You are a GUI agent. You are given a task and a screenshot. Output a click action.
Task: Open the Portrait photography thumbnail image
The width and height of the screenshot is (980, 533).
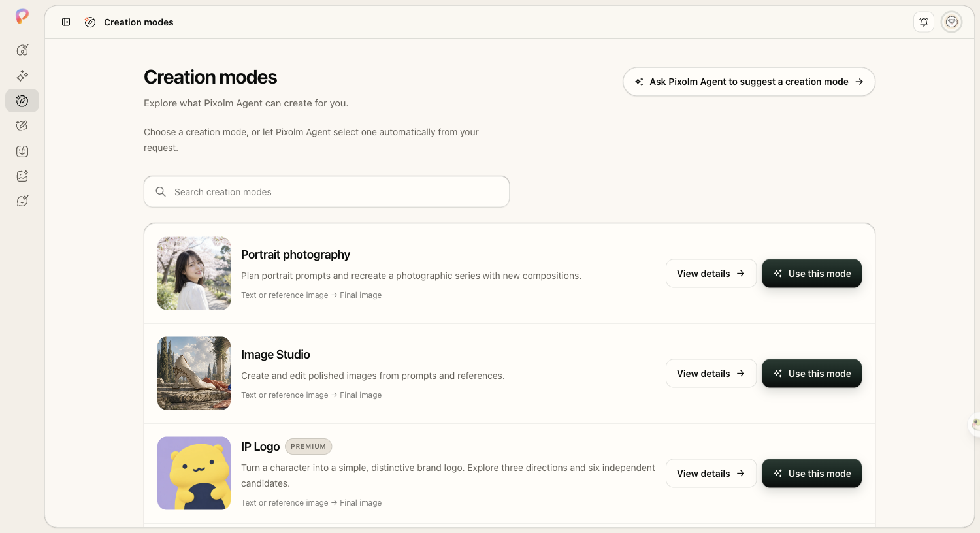click(x=194, y=273)
